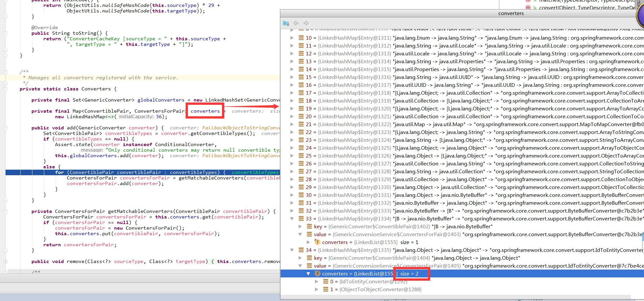This screenshot has height=301, width=644.
Task: Select row 26 Collection -> String
Action: coord(462,163)
